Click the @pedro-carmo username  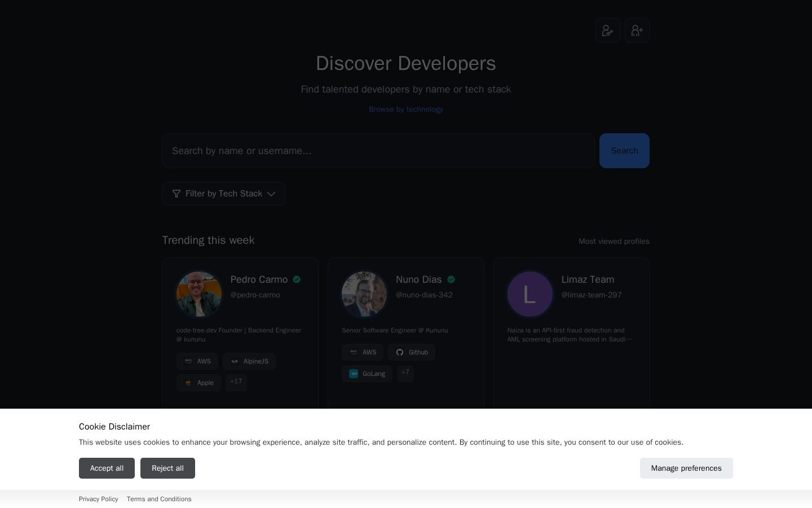point(255,295)
